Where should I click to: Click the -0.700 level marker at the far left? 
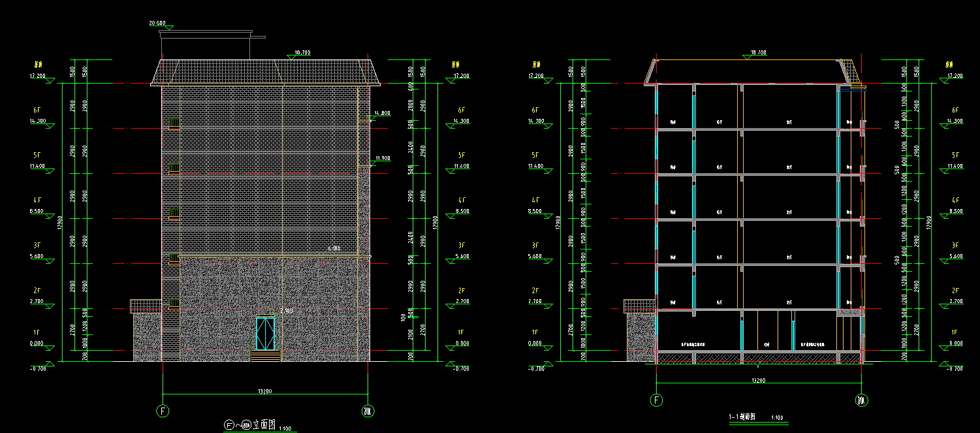click(x=40, y=369)
